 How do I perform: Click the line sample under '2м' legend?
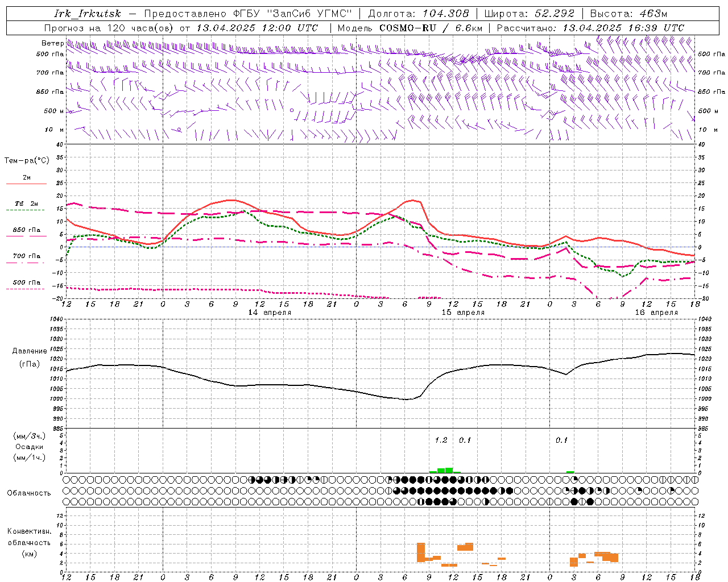click(x=26, y=184)
